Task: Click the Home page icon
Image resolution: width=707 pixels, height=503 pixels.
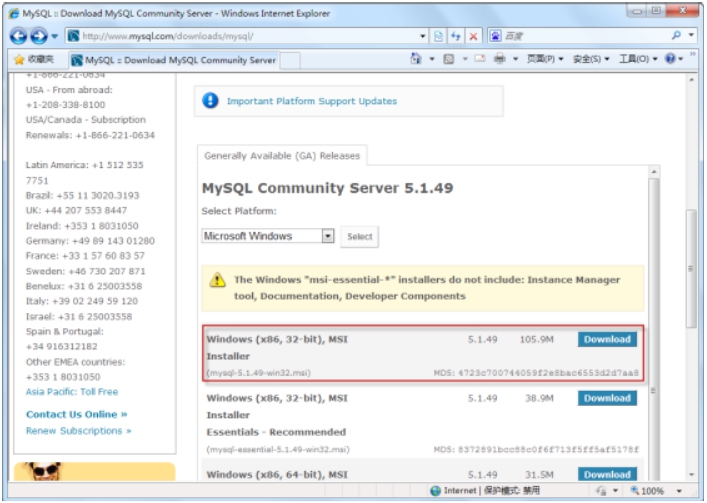Action: pos(415,59)
